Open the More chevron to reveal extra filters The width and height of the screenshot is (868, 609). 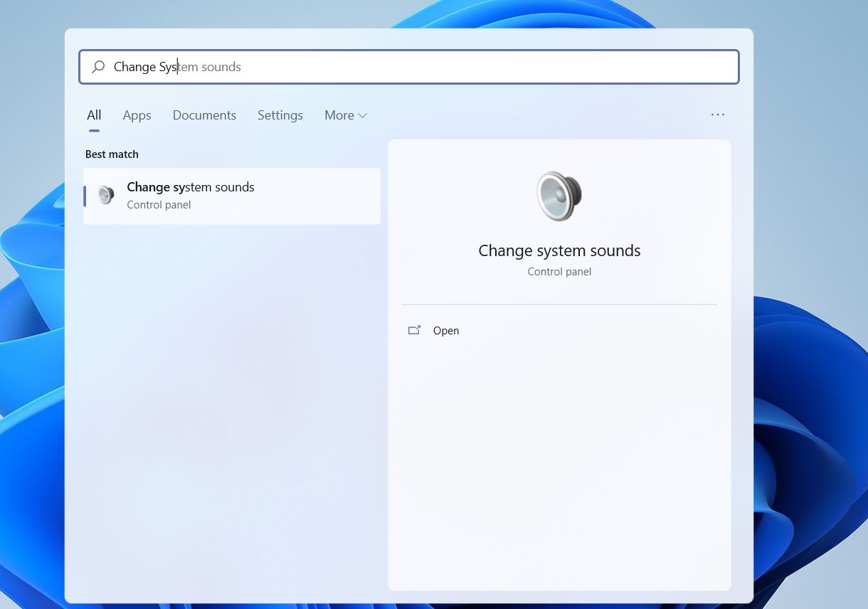tap(362, 115)
